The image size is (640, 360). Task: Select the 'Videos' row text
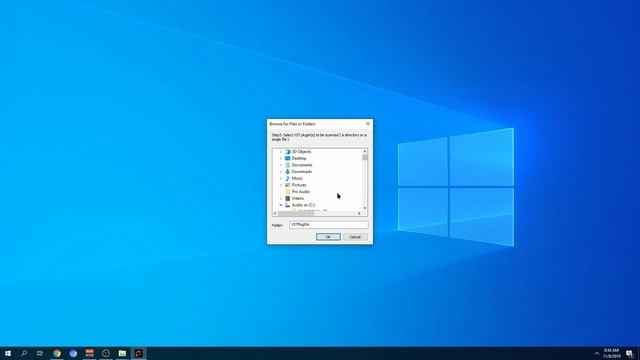click(298, 198)
